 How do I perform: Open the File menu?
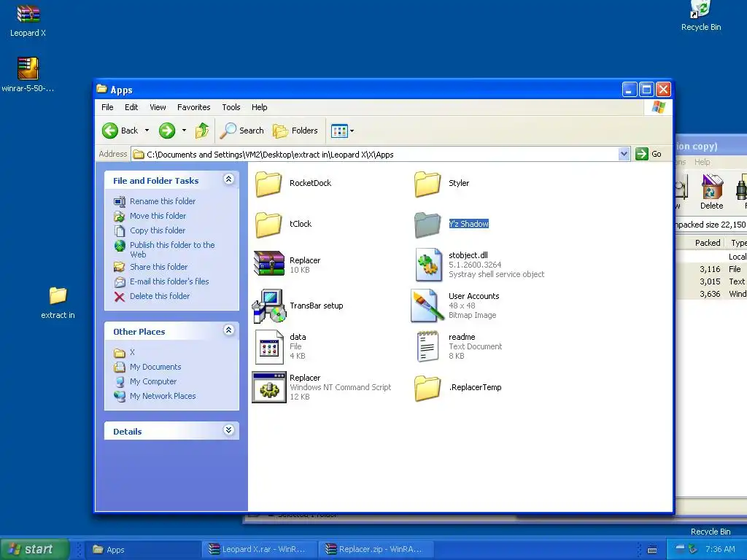click(x=107, y=107)
